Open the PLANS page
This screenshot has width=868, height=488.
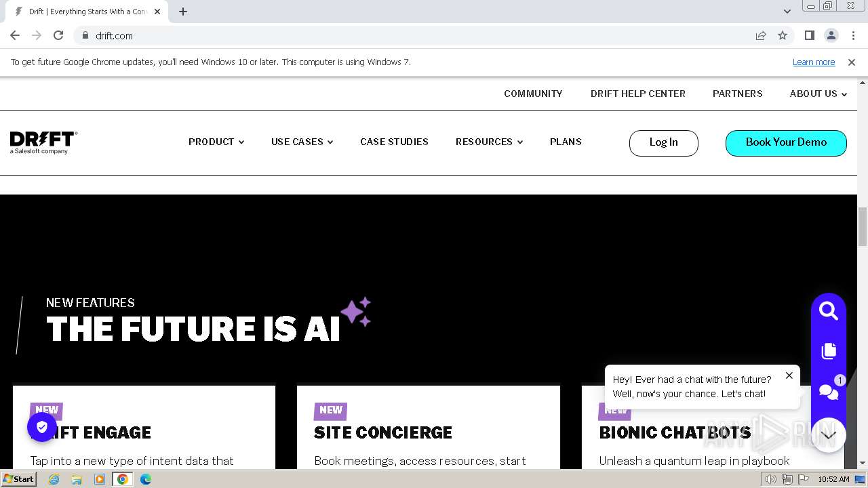pos(566,142)
